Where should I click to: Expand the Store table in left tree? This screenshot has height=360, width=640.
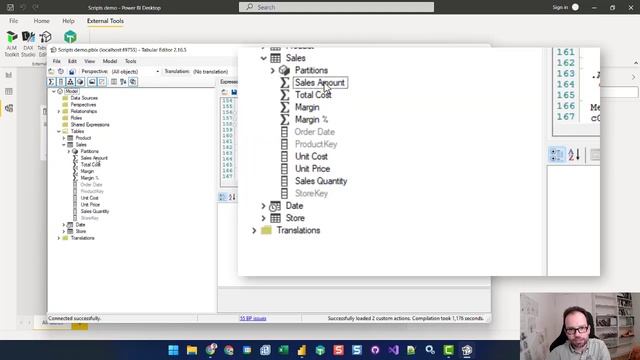point(64,231)
